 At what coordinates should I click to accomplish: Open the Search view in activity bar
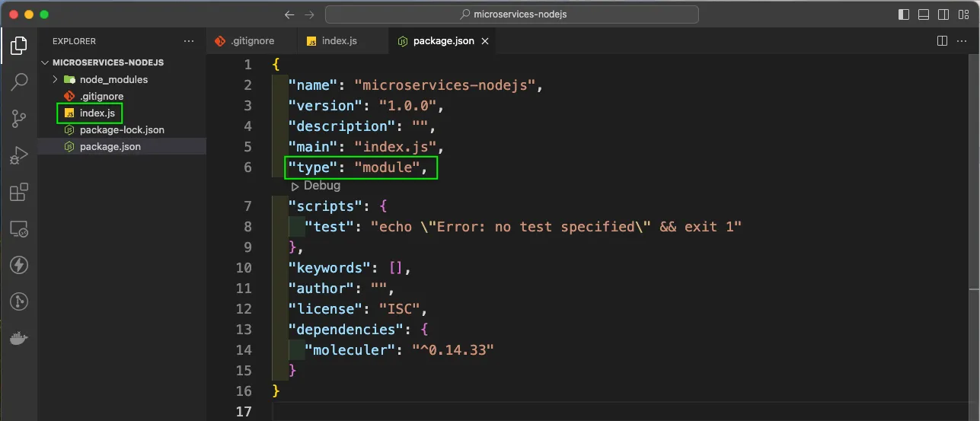pyautogui.click(x=19, y=81)
